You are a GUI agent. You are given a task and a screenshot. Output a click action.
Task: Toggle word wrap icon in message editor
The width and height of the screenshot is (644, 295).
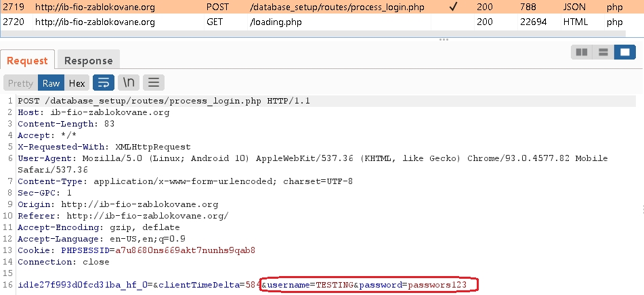point(104,83)
